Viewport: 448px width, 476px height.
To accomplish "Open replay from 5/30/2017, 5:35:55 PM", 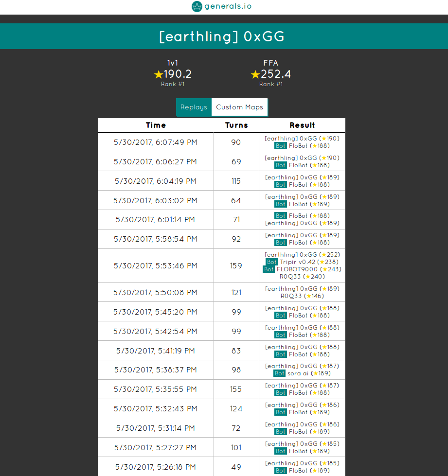I will [x=156, y=389].
